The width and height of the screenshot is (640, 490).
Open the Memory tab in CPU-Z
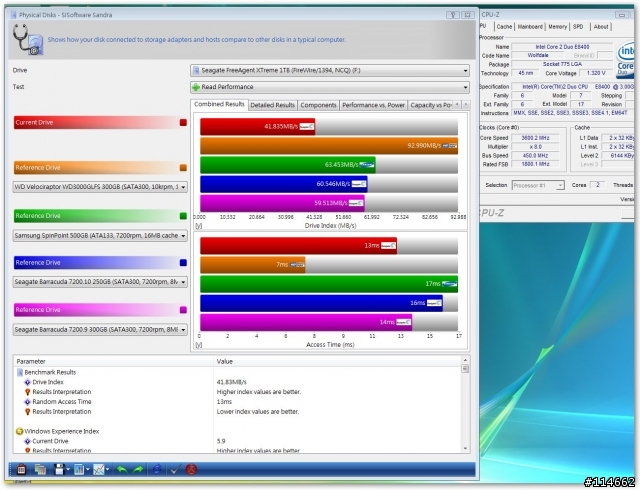coord(557,27)
